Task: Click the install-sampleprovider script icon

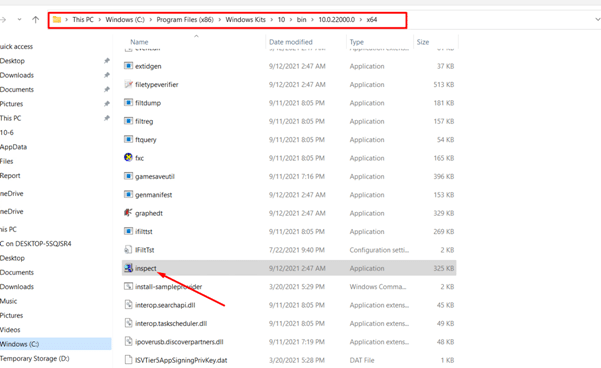Action: (128, 286)
